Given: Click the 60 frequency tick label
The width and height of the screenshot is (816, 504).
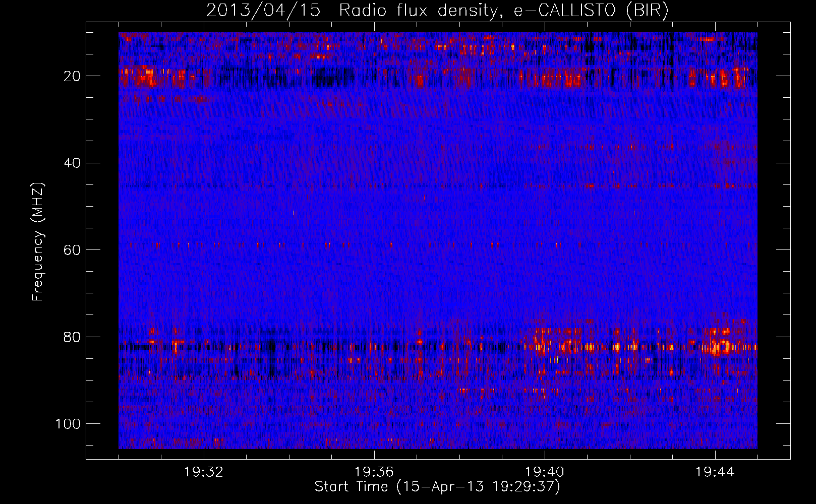Looking at the screenshot, I should 73,250.
